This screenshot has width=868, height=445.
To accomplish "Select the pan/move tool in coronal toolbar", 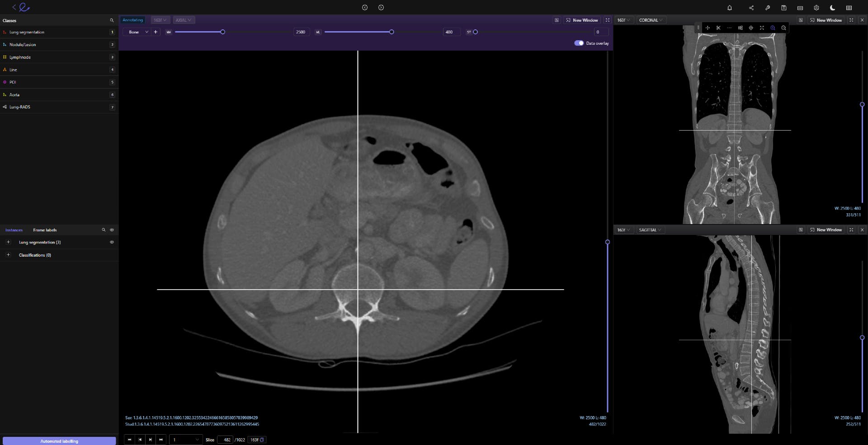I will pyautogui.click(x=708, y=28).
